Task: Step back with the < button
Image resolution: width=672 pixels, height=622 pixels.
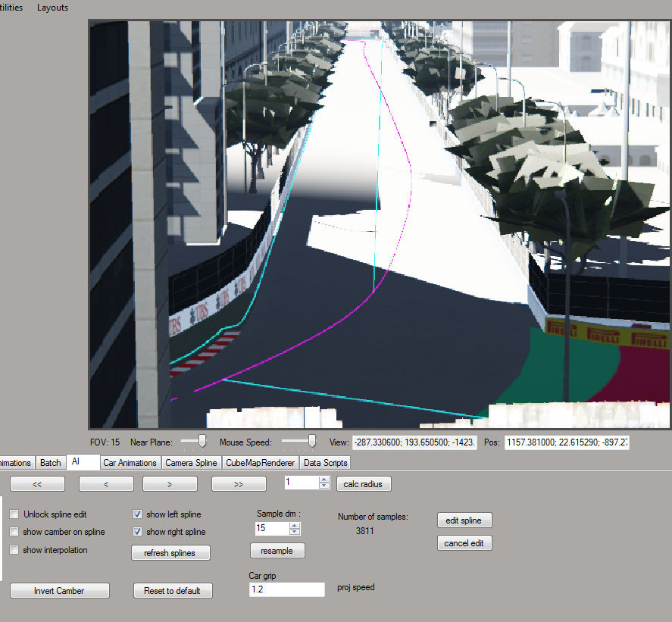Action: point(106,483)
